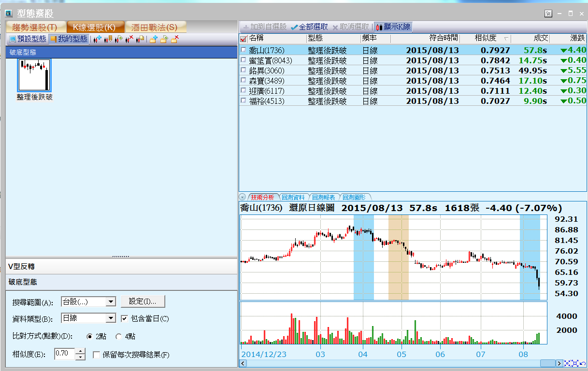Switch to the 酒田戰法(S) tab
Image resolution: width=588 pixels, height=371 pixels.
[155, 28]
